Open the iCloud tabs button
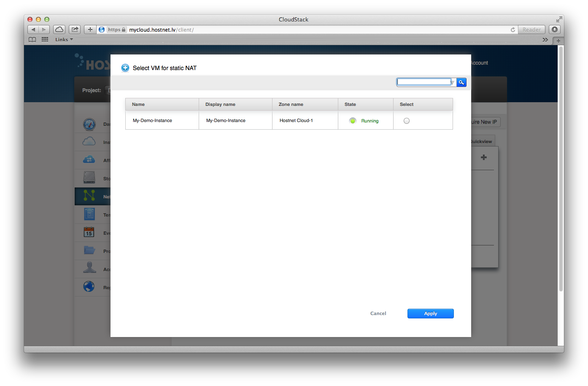The height and width of the screenshot is (386, 588). click(59, 30)
